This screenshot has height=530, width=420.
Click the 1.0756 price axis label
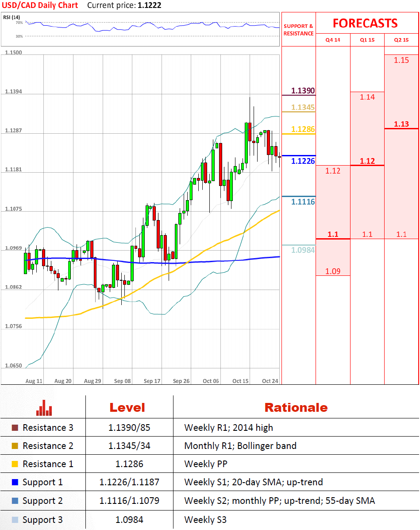14,326
